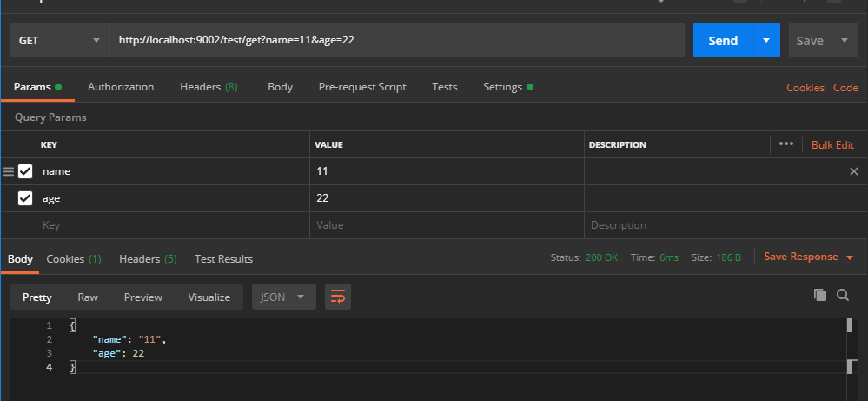The height and width of the screenshot is (401, 868).
Task: Open the JSON format dropdown
Action: point(284,297)
